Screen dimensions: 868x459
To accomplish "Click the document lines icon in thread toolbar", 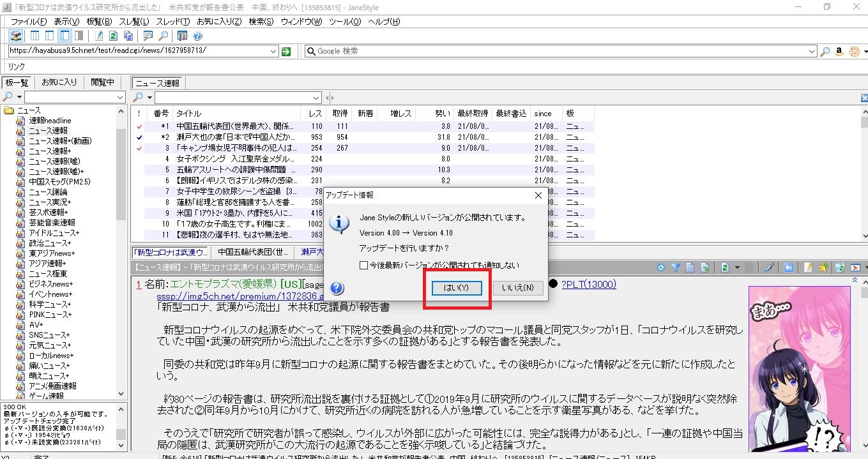I will (690, 267).
